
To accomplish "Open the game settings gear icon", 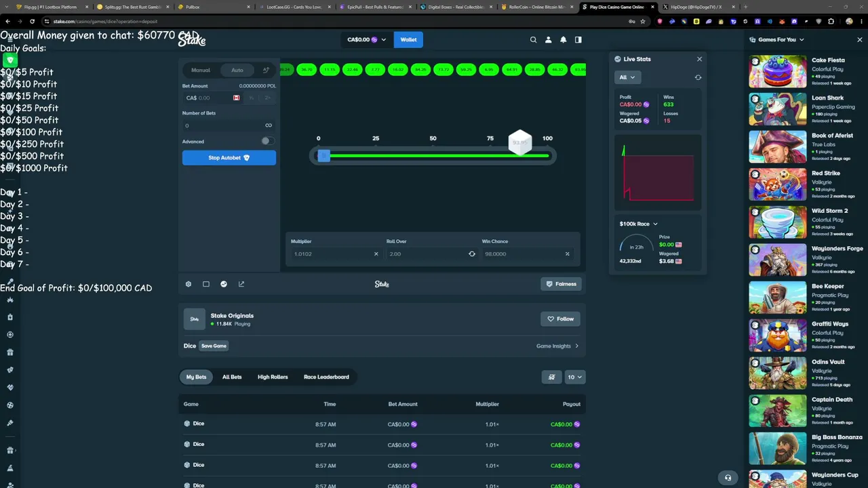I will coord(189,284).
